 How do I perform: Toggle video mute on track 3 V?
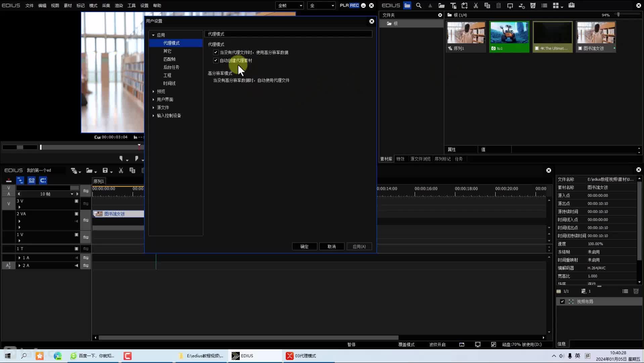pos(77,201)
